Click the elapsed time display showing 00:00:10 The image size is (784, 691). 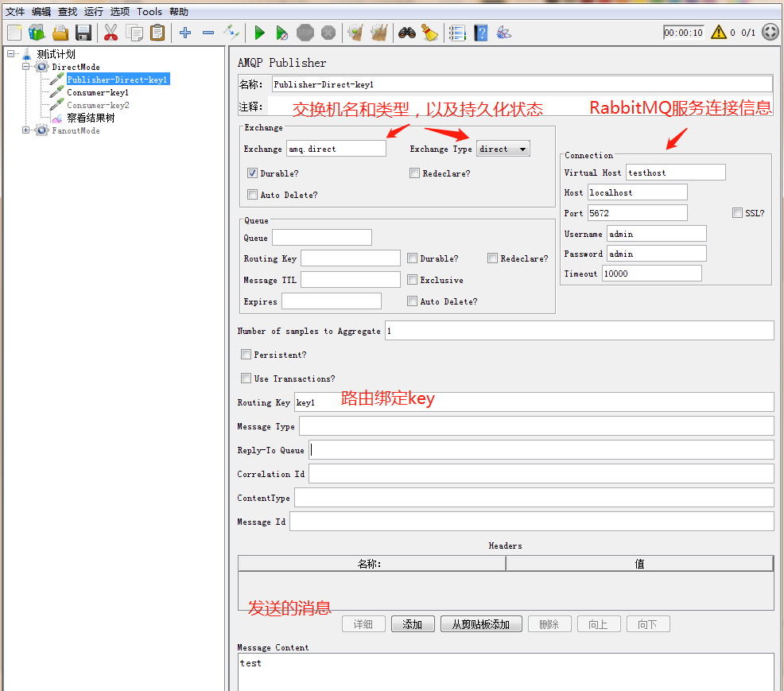tap(682, 32)
